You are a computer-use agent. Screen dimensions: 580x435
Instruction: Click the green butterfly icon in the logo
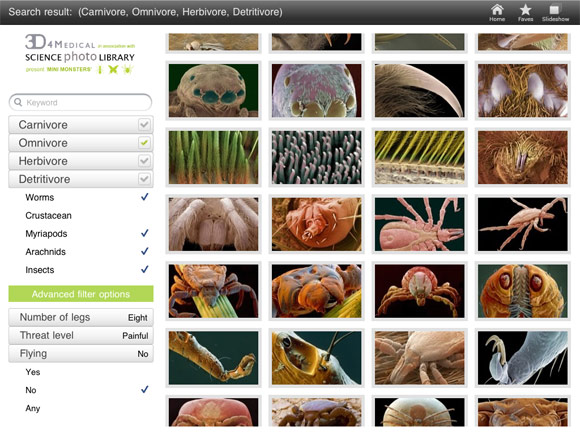pos(113,69)
